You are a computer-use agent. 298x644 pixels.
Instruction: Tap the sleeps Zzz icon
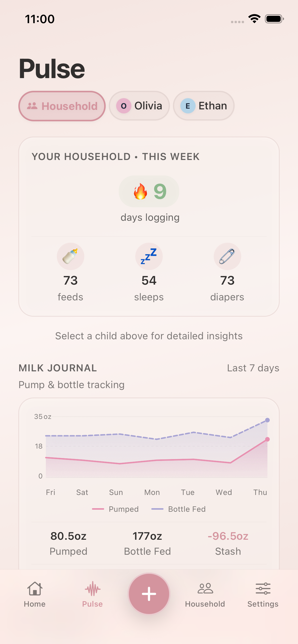coord(149,256)
